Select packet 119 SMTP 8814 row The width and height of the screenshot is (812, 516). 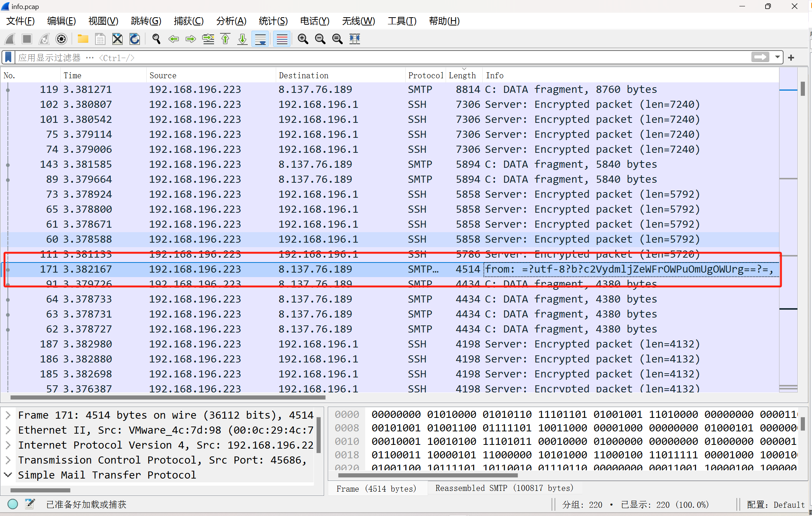390,89
